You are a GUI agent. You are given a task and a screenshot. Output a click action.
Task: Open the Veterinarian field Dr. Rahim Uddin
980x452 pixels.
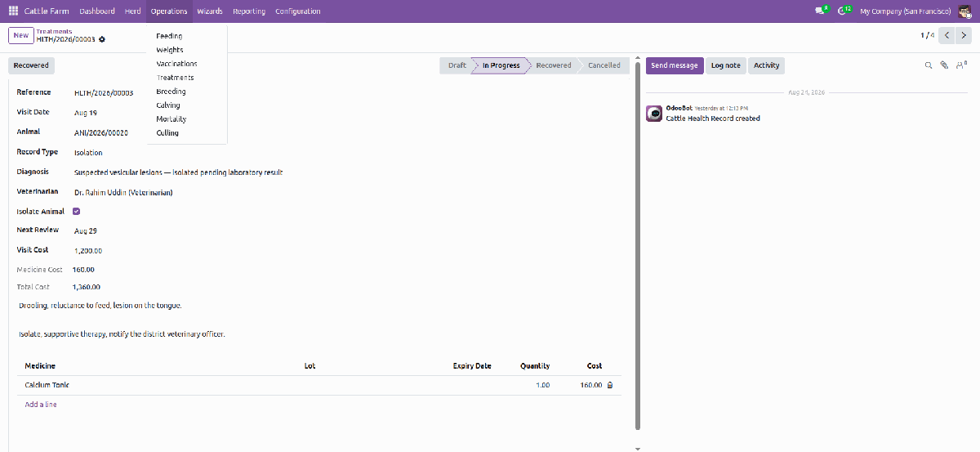(123, 193)
